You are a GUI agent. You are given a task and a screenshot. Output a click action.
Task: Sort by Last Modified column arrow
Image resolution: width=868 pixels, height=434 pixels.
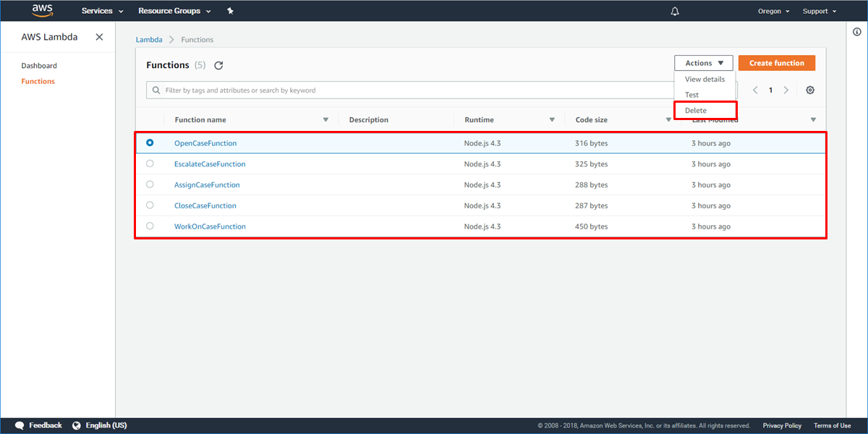point(813,120)
